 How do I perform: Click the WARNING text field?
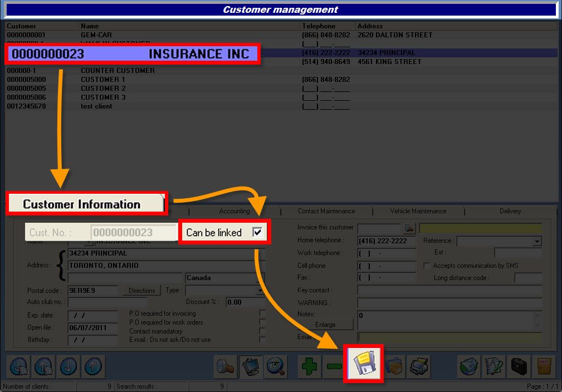(450, 303)
